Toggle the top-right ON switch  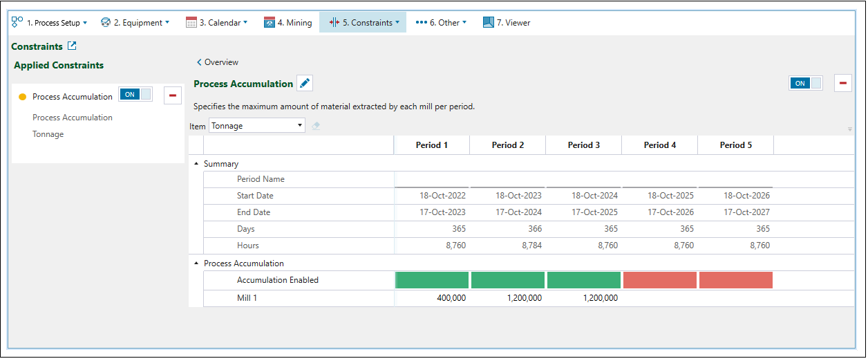click(x=806, y=83)
